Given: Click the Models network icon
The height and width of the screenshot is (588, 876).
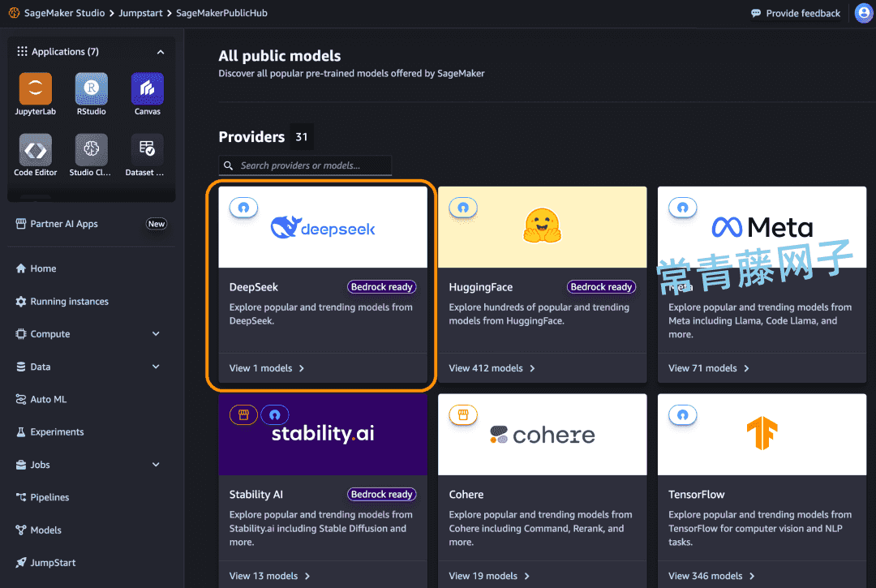Looking at the screenshot, I should click(20, 530).
